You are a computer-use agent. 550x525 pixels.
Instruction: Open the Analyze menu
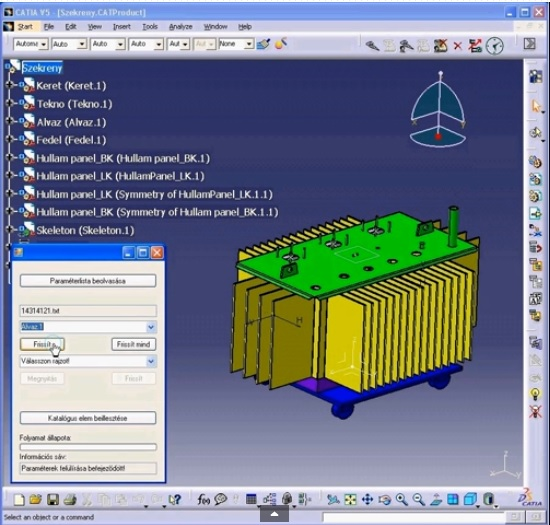coord(181,27)
